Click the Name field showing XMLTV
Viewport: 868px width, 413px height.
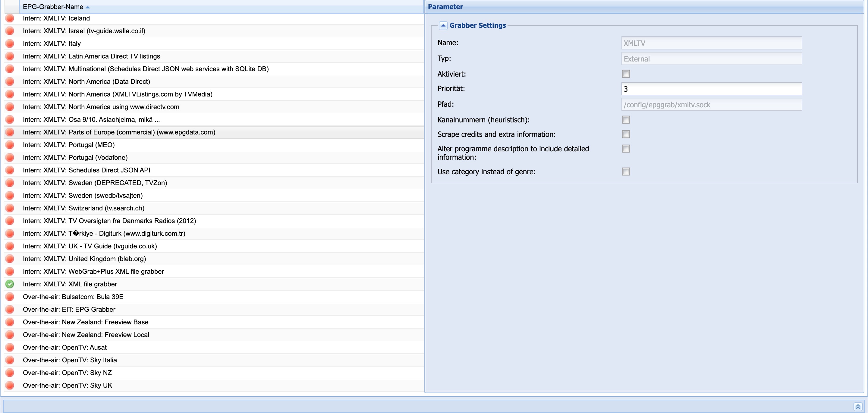[x=711, y=43]
